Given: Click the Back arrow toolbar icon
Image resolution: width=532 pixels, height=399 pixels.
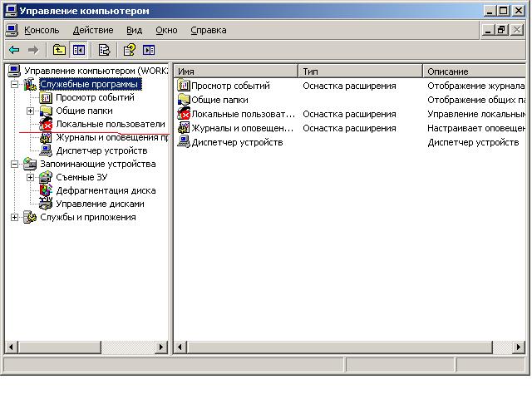Looking at the screenshot, I should pyautogui.click(x=14, y=50).
